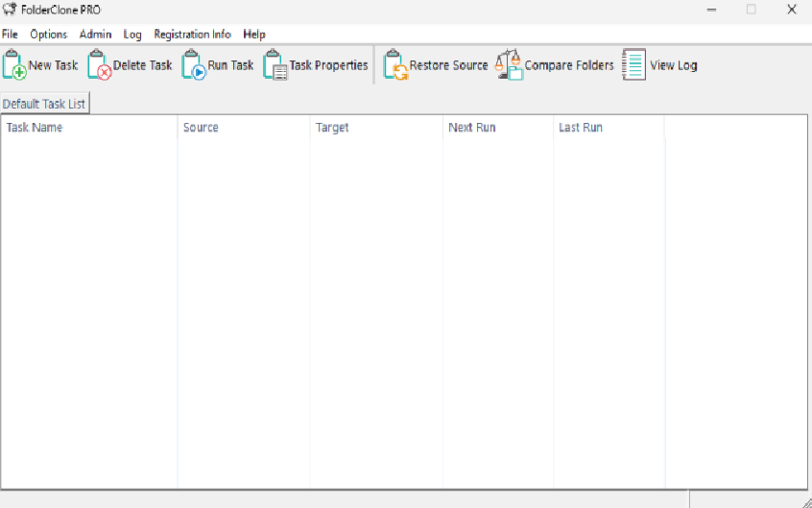Open the Options menu
812x508 pixels.
[49, 35]
